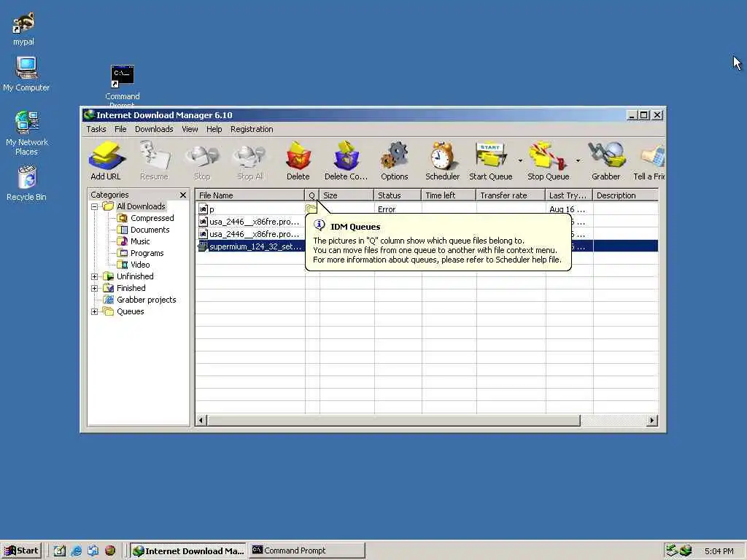
Task: Click the Internet Download Manager taskbar button
Action: click(x=189, y=551)
